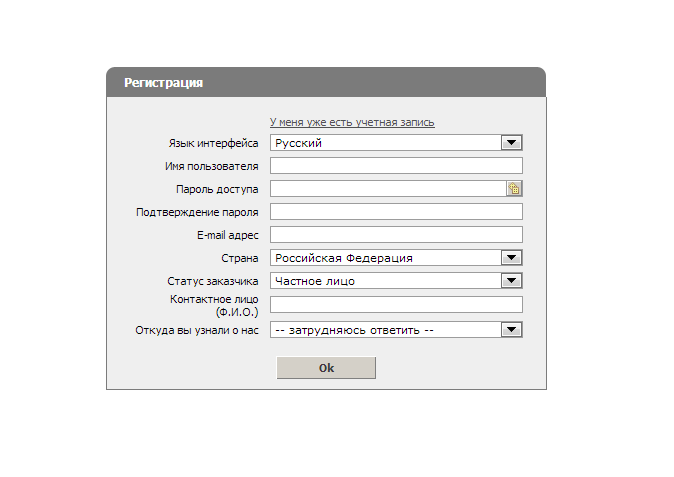Image resolution: width=674 pixels, height=477 pixels.
Task: Click the Имя пользователя label text
Action: tap(212, 166)
